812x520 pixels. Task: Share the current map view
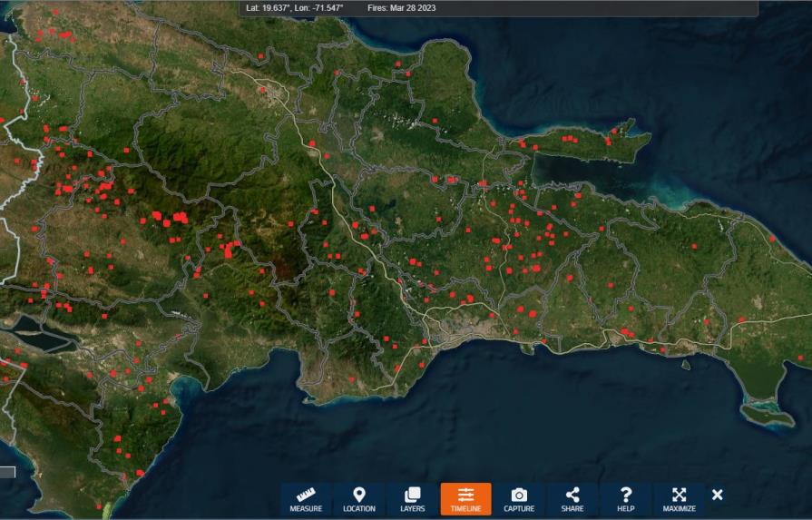(572, 499)
